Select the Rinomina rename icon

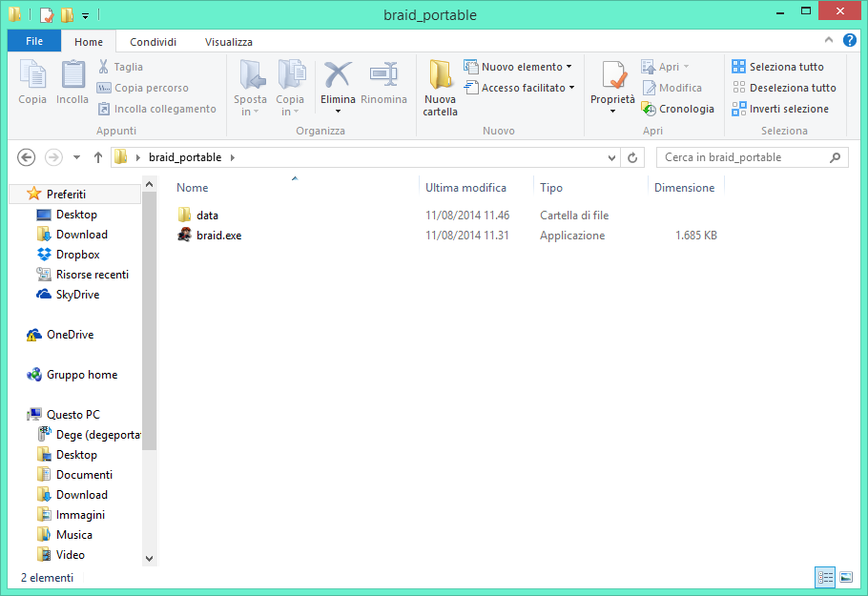[x=383, y=84]
